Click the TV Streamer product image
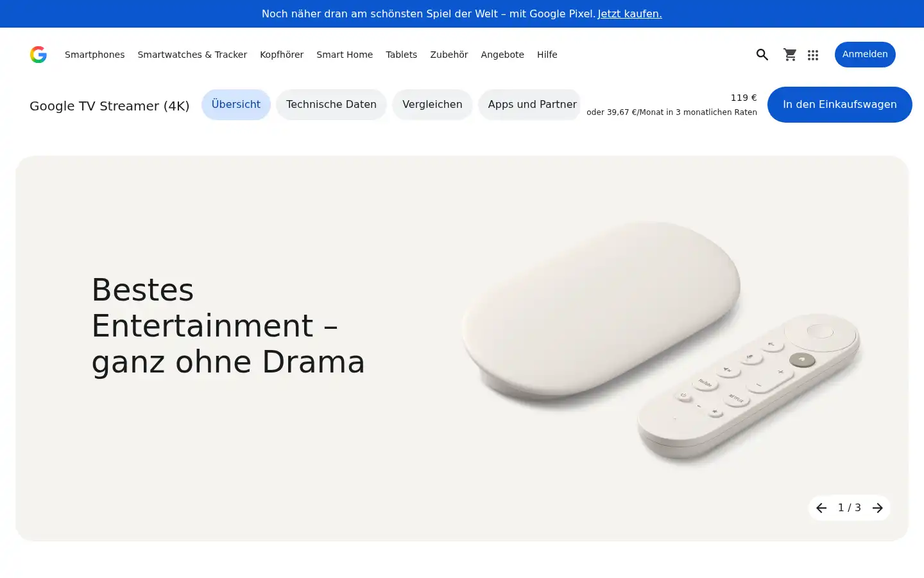The height and width of the screenshot is (578, 924). 661,344
